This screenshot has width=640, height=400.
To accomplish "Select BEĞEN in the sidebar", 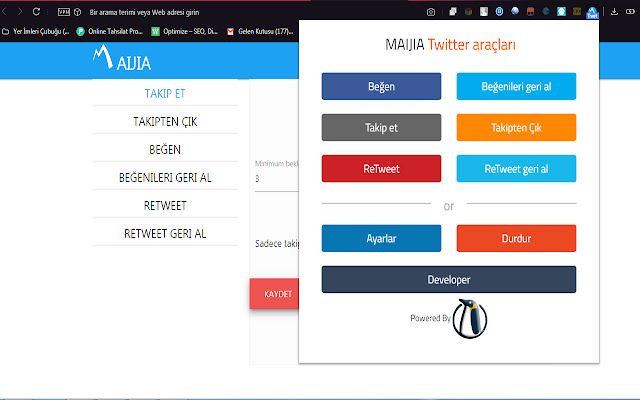I will point(165,149).
